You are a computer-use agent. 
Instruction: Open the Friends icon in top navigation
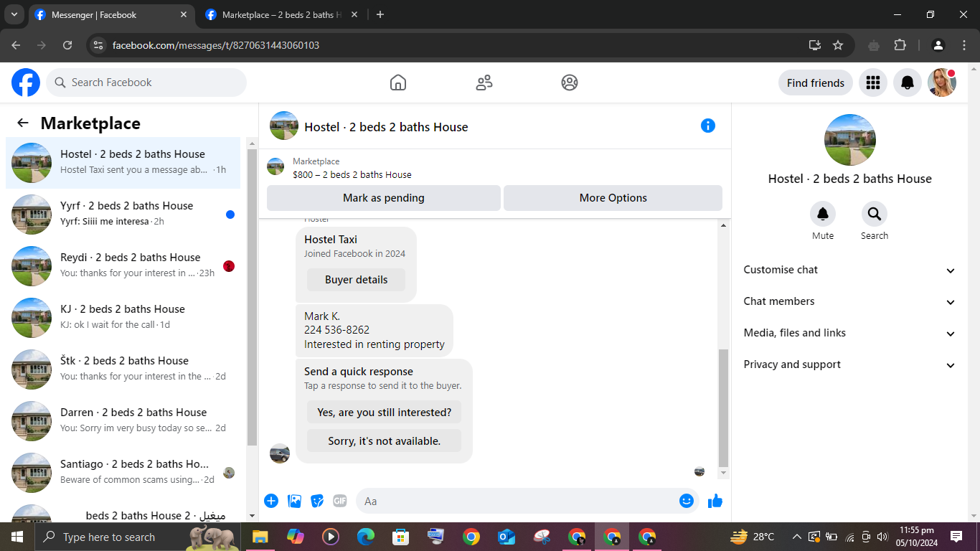[484, 83]
